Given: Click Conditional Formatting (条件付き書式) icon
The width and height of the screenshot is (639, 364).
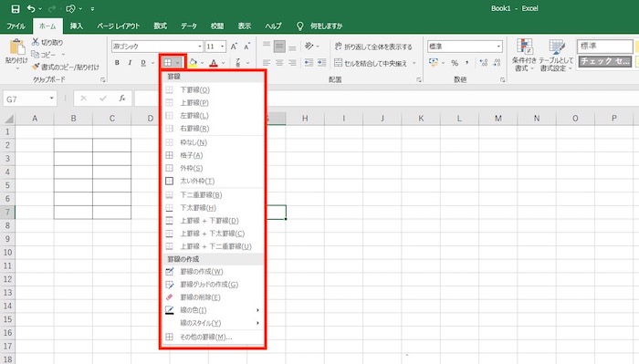Looking at the screenshot, I should [525, 47].
